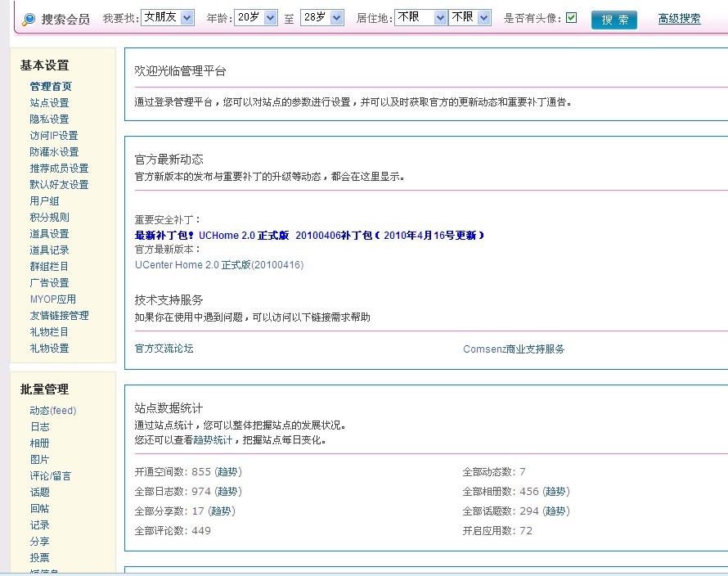The height and width of the screenshot is (576, 728).
Task: Open 默认好友设置 in the sidebar
Action: pyautogui.click(x=59, y=184)
